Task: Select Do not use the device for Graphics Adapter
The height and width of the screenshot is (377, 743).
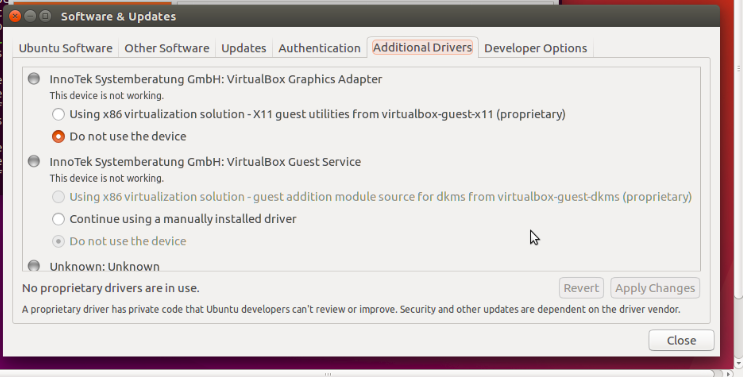Action: point(58,136)
